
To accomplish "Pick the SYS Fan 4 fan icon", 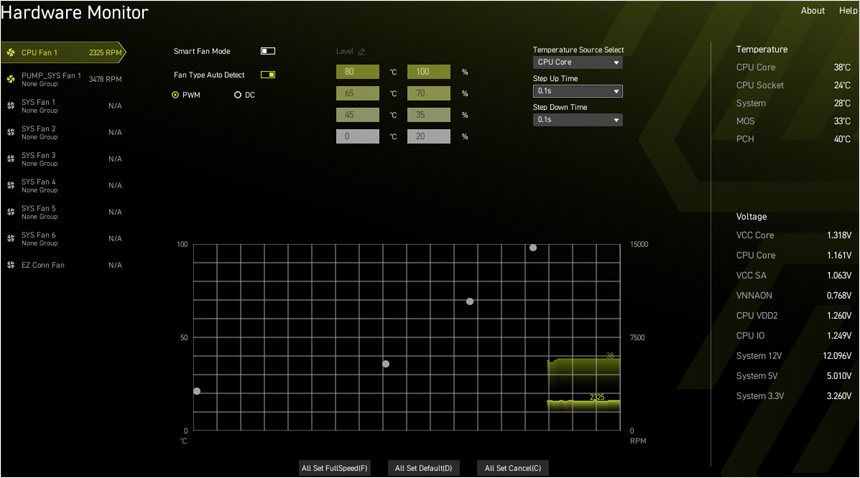I will pos(11,185).
